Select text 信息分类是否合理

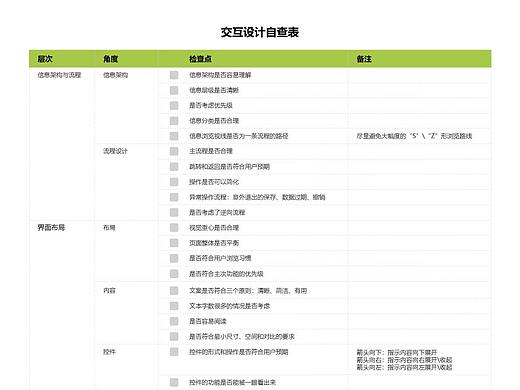coord(214,121)
